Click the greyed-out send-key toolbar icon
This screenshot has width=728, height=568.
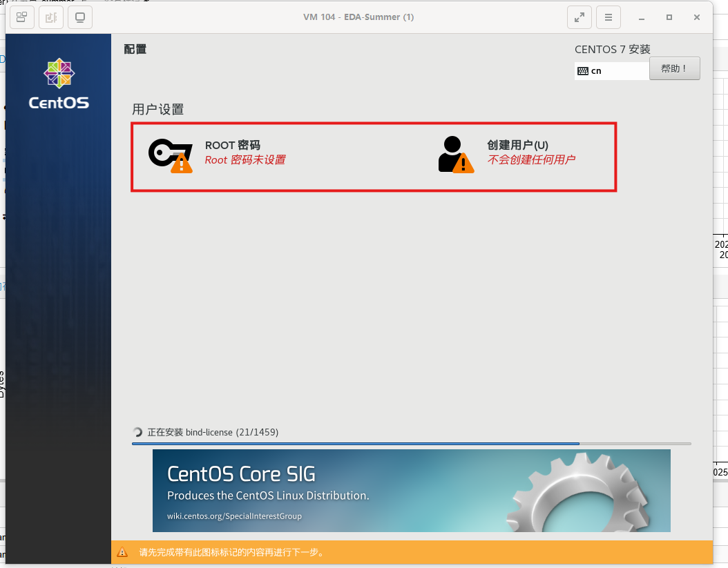[x=50, y=17]
